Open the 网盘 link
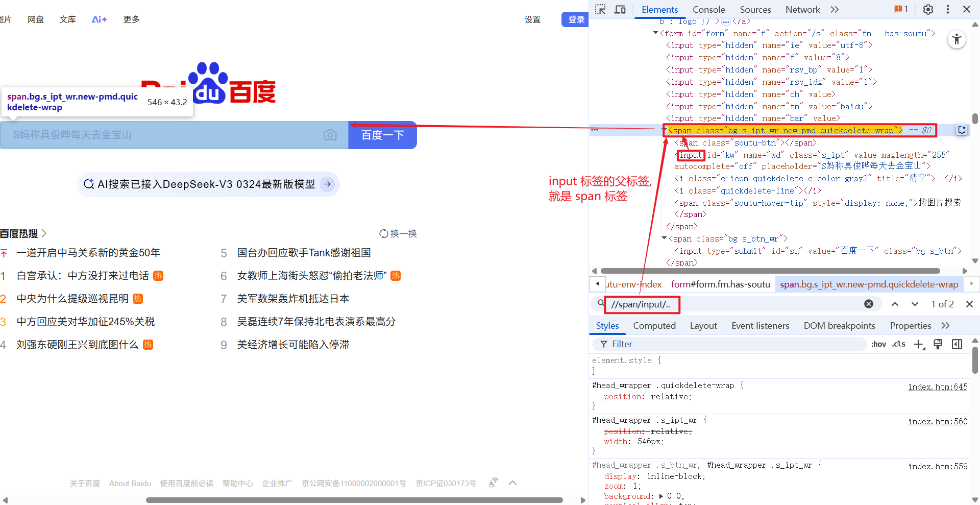 click(x=36, y=19)
